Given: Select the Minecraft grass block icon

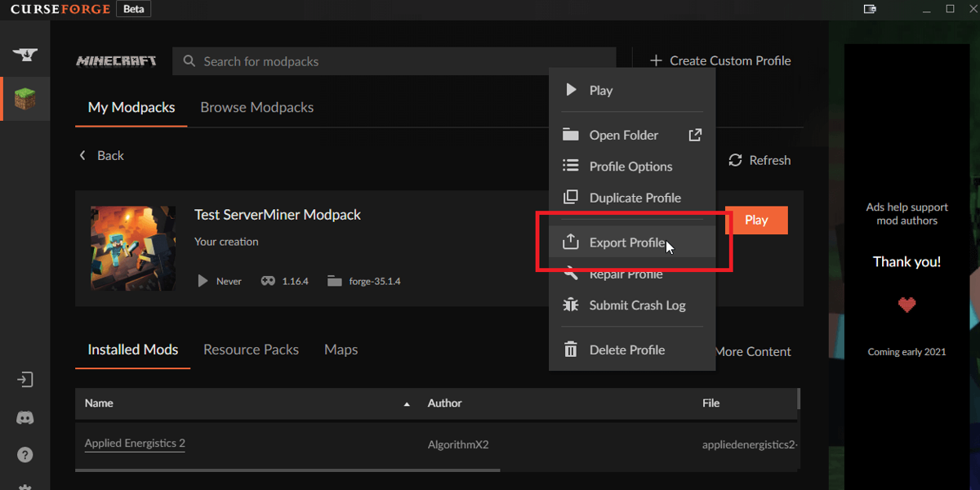Looking at the screenshot, I should pyautogui.click(x=25, y=99).
